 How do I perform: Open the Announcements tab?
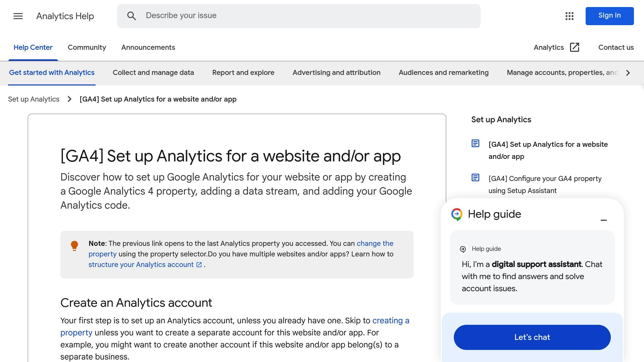pos(148,48)
